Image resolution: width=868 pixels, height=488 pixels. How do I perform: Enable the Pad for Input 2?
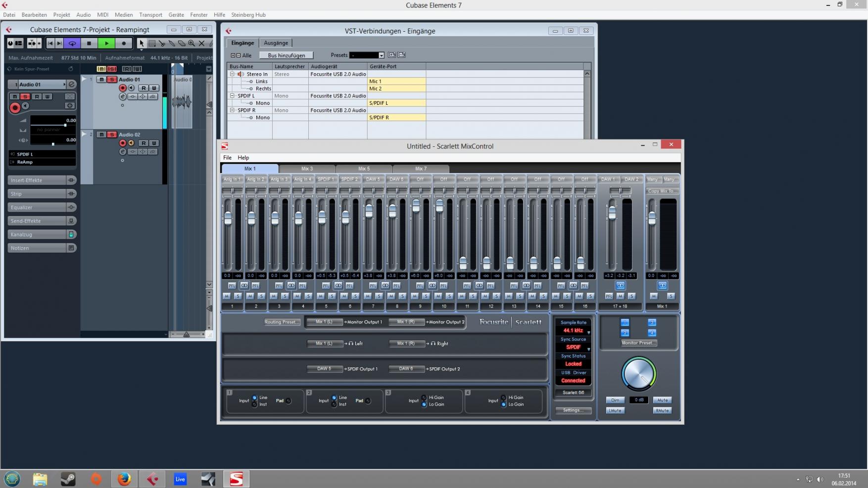[368, 401]
